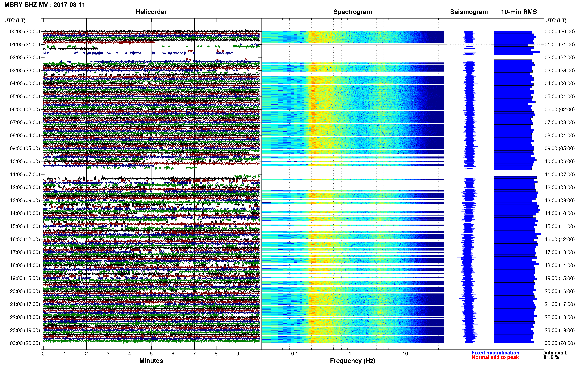Click the 3 minutes tick label
This screenshot has height=368, width=588.
point(108,354)
